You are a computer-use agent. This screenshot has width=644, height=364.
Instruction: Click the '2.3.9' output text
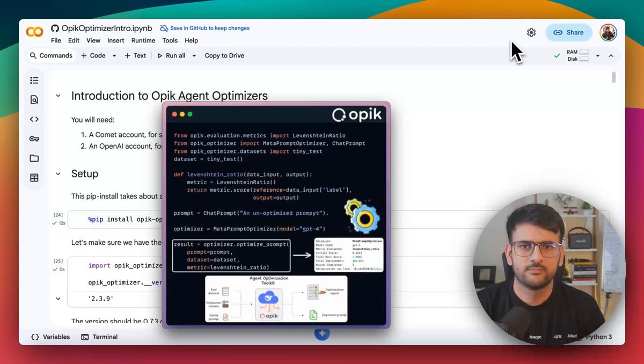click(x=101, y=299)
